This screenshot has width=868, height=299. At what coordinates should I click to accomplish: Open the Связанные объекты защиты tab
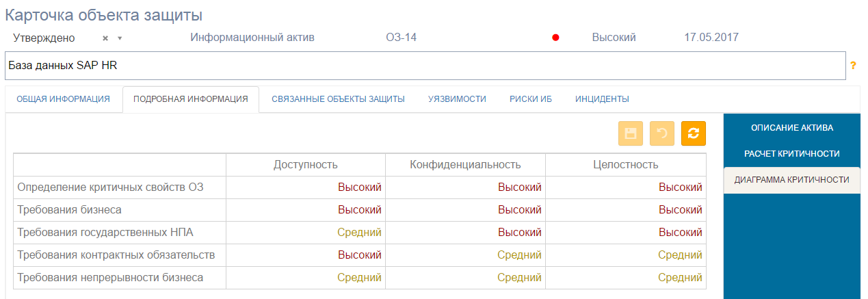click(x=338, y=99)
